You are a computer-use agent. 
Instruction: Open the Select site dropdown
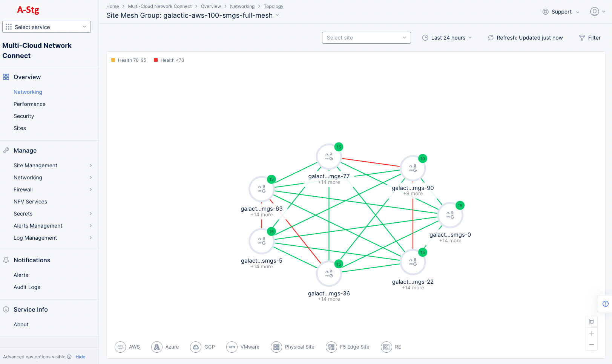366,38
